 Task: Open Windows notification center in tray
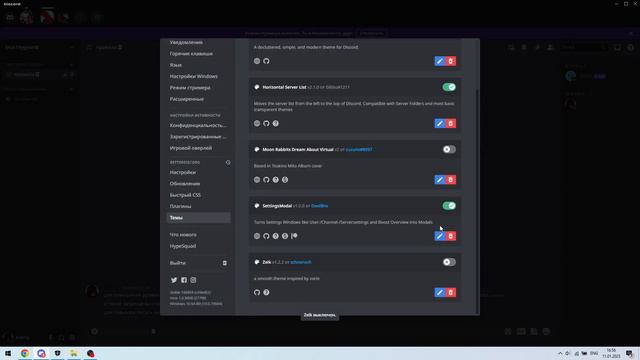click(x=629, y=353)
